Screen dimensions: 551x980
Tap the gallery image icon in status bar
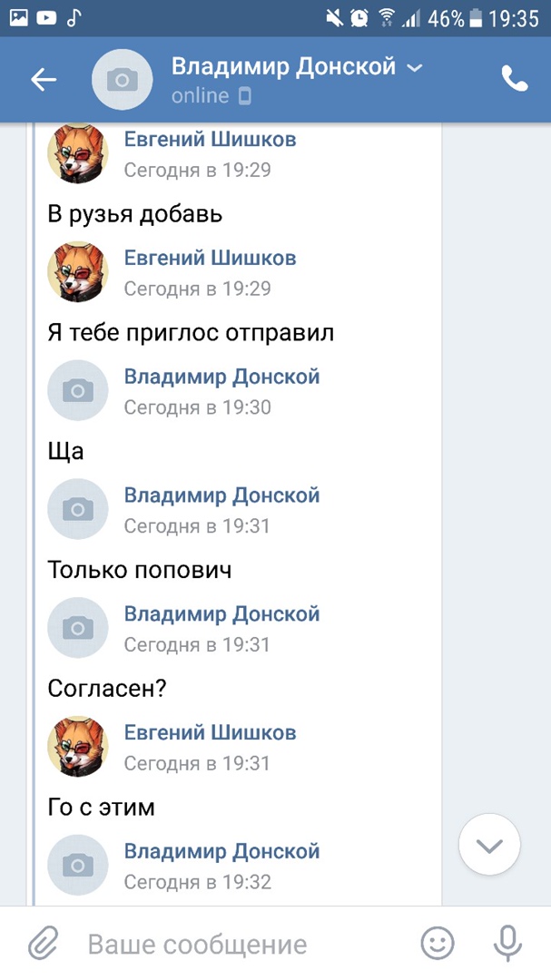(x=18, y=17)
